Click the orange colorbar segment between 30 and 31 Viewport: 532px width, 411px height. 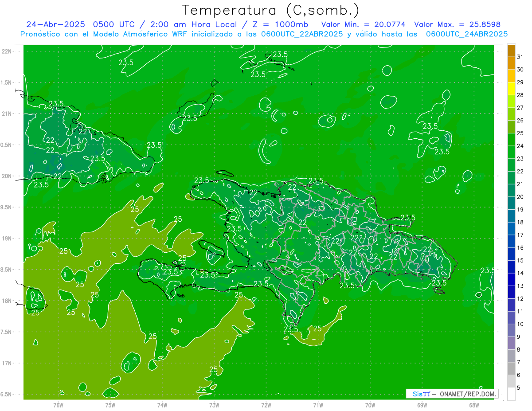coord(511,63)
